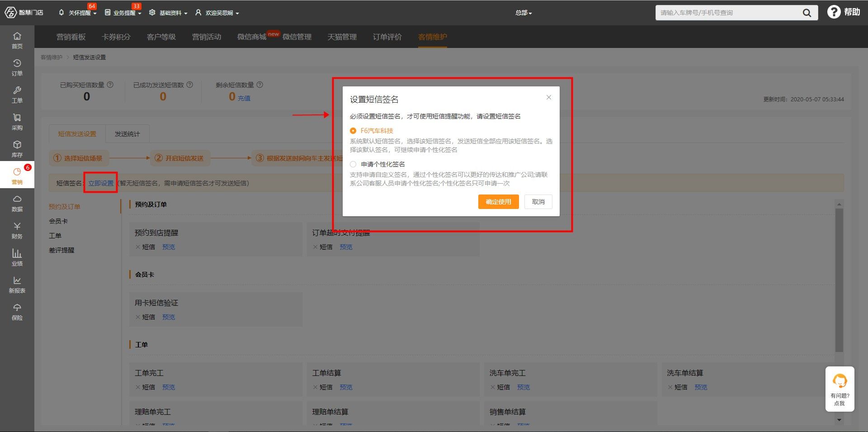
Task: Close the 设置短信签名 dialog
Action: click(x=548, y=97)
